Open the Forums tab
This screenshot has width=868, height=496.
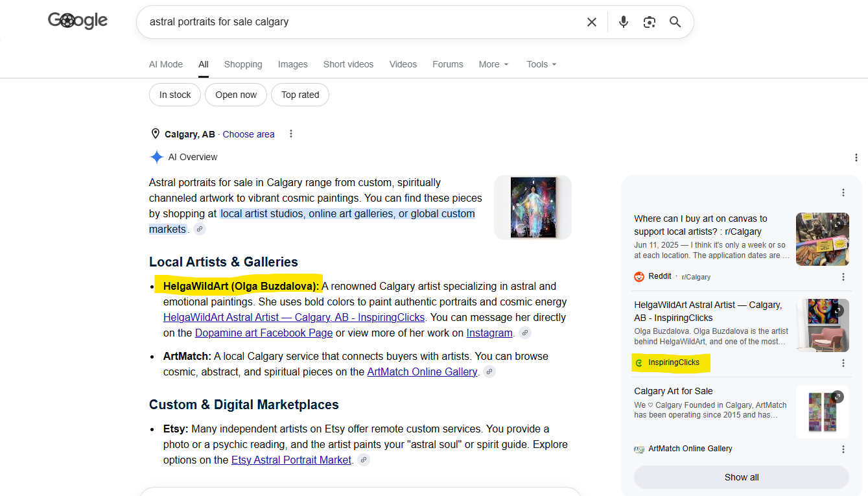[448, 64]
